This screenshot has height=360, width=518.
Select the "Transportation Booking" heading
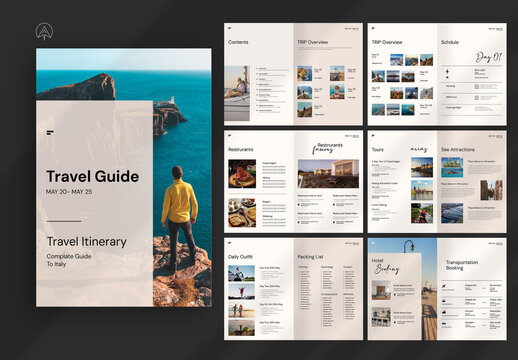coord(462,265)
